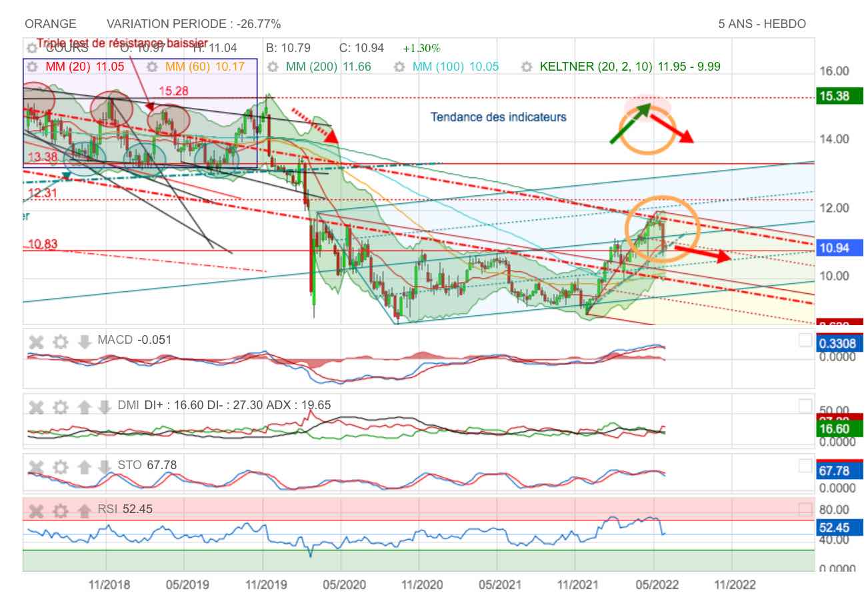Click the 11/2021 date on time axis

coord(577,585)
